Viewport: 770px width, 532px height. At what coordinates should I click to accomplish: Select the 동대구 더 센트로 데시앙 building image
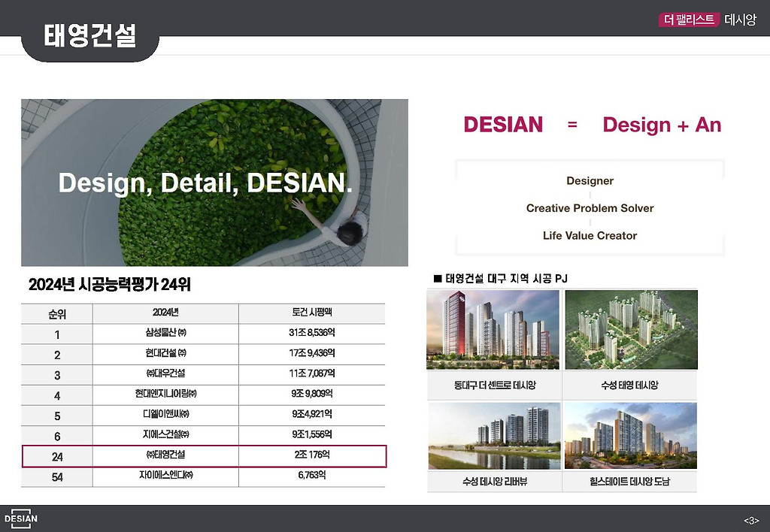(x=493, y=329)
